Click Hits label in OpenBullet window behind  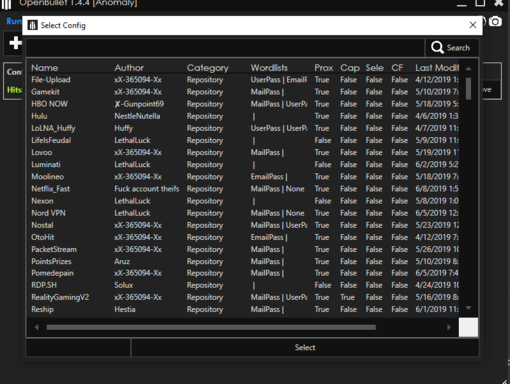(14, 90)
